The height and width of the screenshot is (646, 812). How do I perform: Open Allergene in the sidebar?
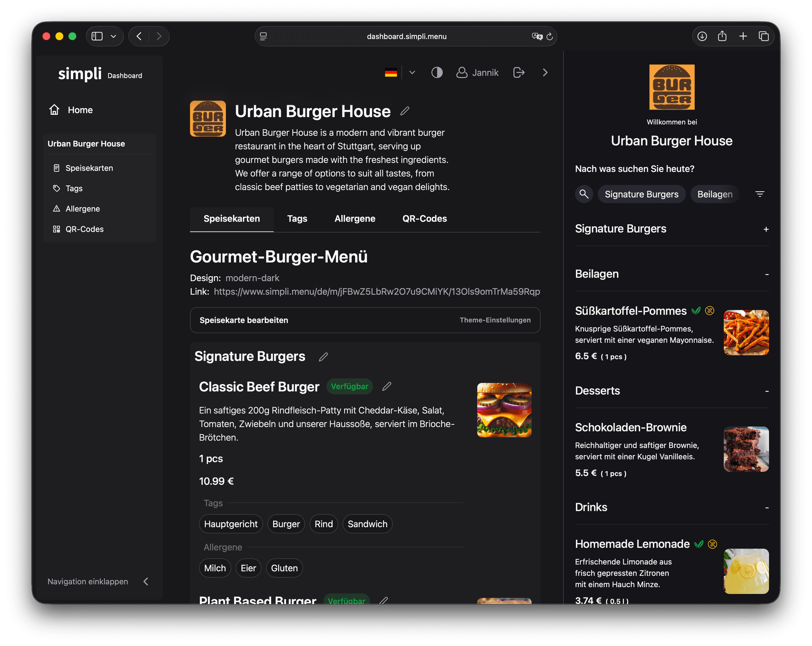point(82,209)
